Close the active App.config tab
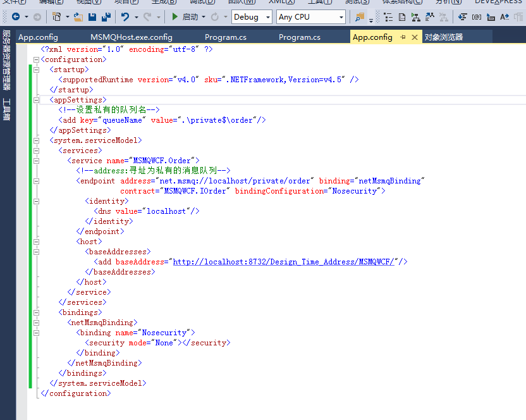 [415, 37]
